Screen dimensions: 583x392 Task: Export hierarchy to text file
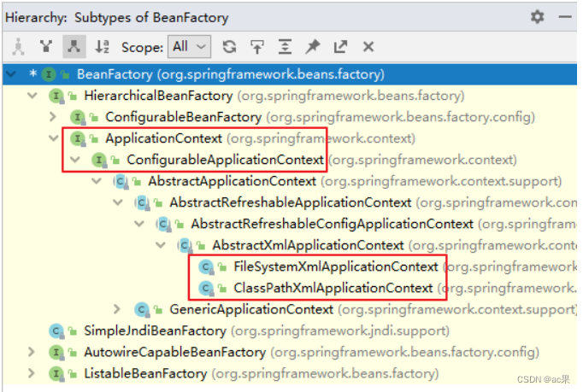340,47
